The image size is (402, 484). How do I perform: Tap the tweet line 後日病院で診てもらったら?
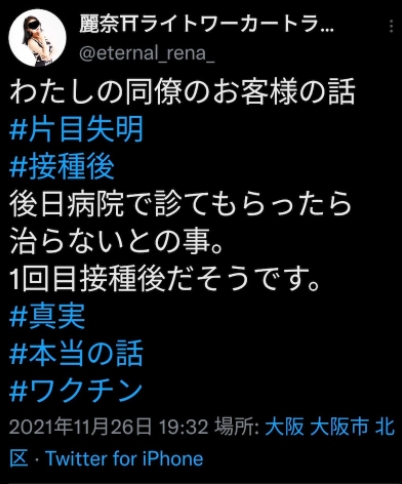tap(181, 204)
